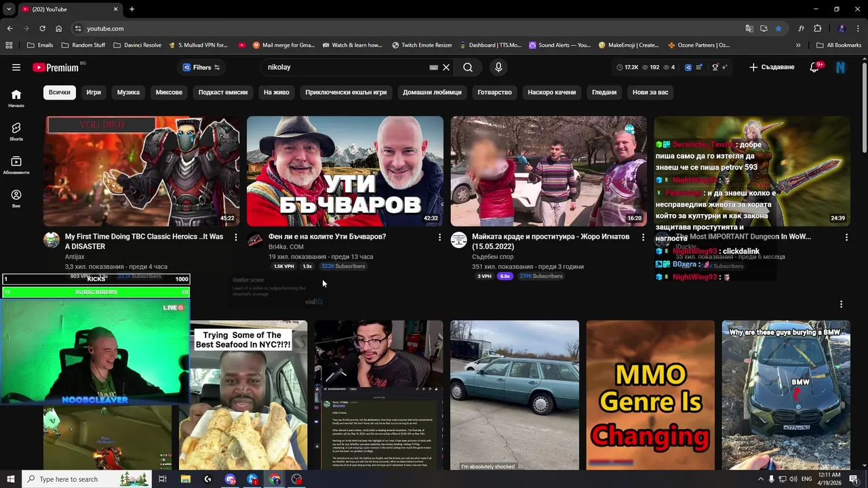This screenshot has width=868, height=488.
Task: Open the All Bookmarks folder
Action: click(839, 45)
